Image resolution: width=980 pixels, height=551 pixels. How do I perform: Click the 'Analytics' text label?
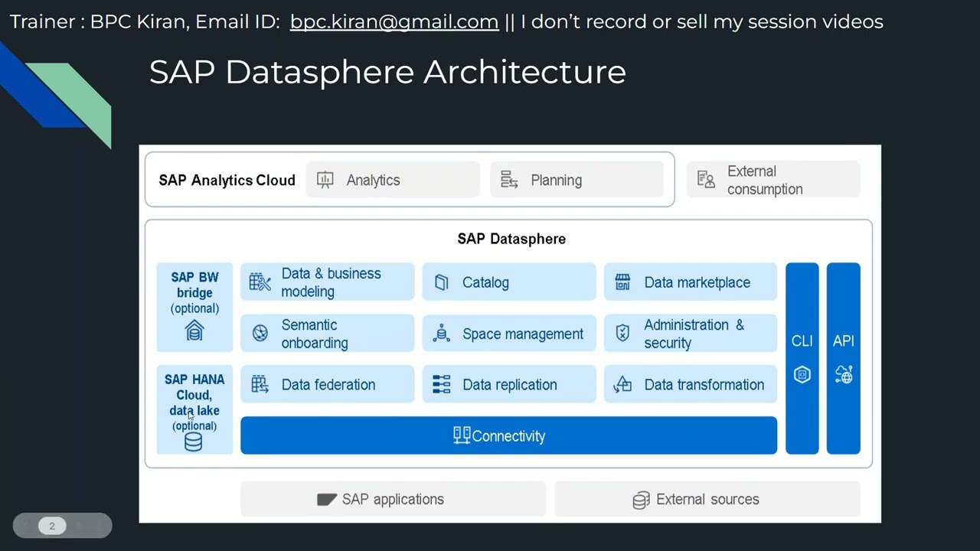pos(373,180)
